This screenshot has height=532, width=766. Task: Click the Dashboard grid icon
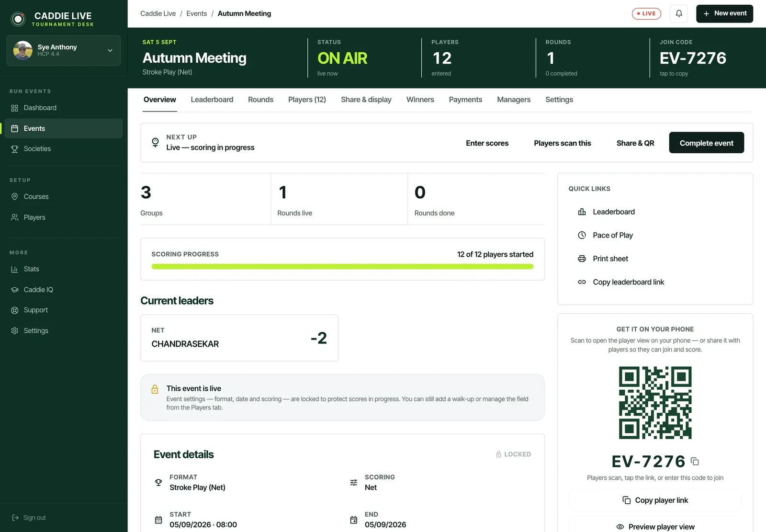point(15,108)
